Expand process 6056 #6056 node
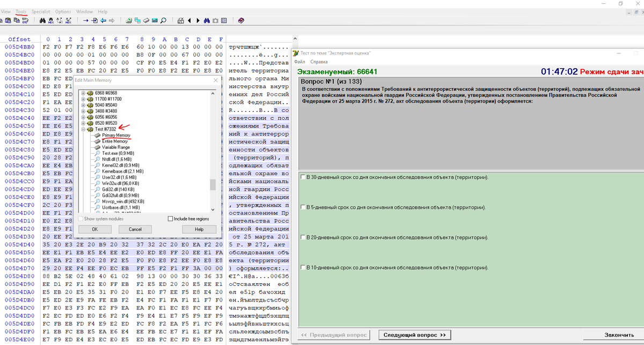 (x=84, y=117)
